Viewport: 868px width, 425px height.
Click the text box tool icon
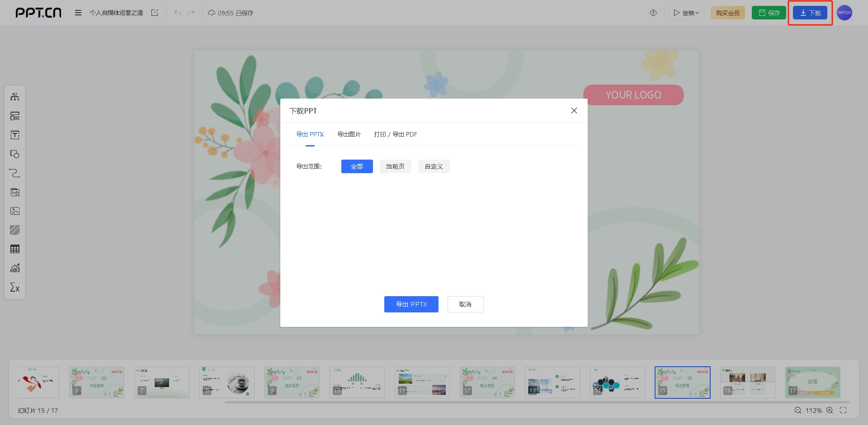(15, 135)
